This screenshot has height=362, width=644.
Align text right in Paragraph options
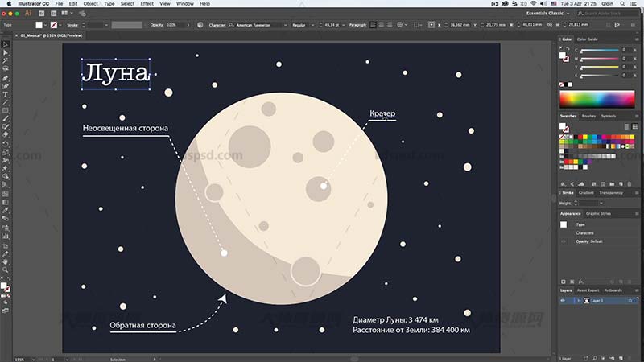390,25
